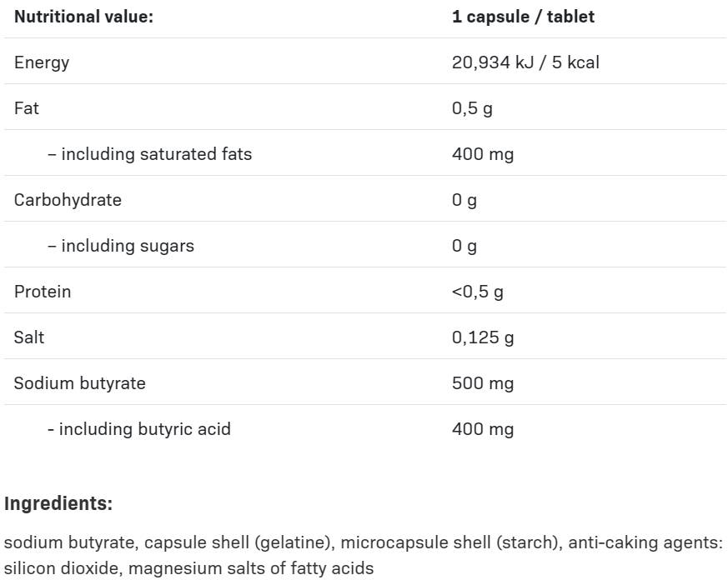
Task: Select the '20,934 kJ / 5 kcal' value
Action: 525,62
